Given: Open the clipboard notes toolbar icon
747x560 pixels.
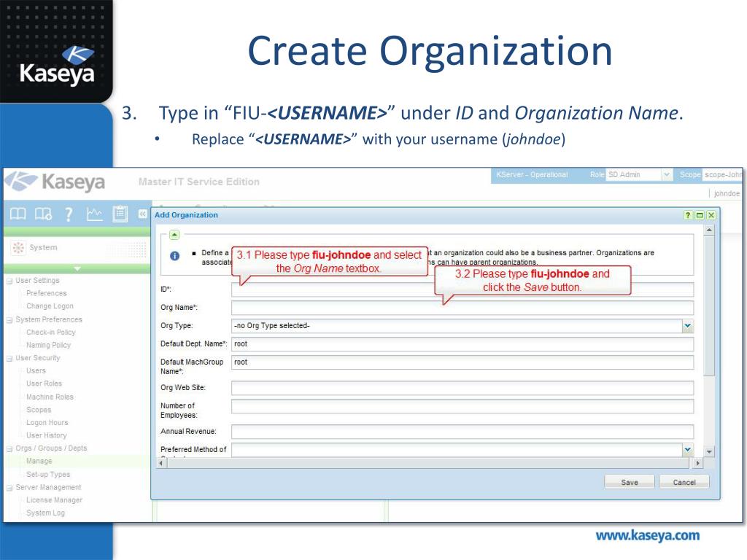Looking at the screenshot, I should (120, 214).
